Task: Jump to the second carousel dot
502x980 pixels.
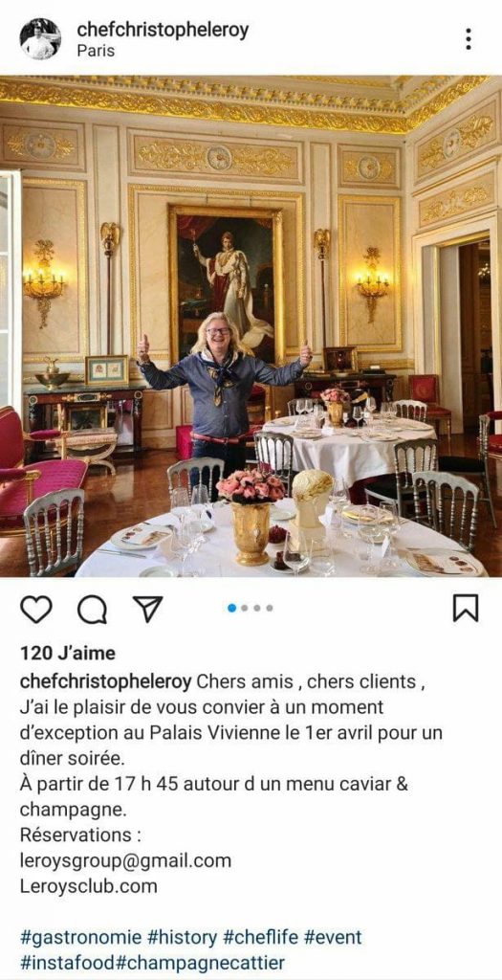Action: (245, 608)
